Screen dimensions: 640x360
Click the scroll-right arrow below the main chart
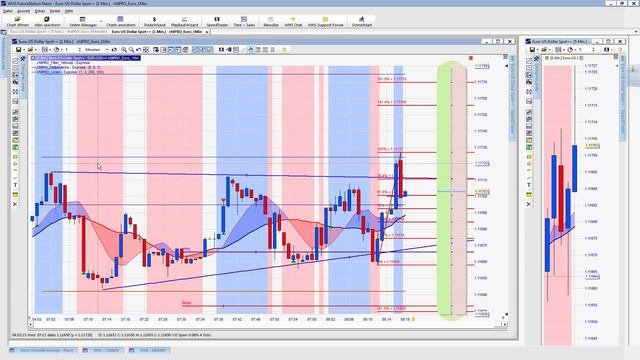505,324
